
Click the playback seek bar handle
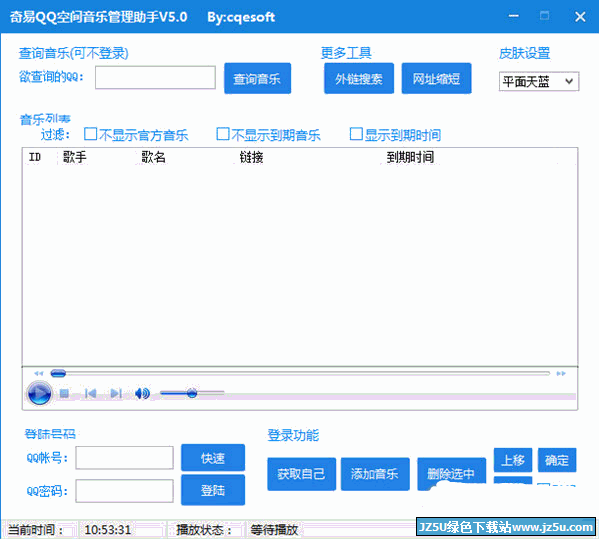click(x=58, y=373)
